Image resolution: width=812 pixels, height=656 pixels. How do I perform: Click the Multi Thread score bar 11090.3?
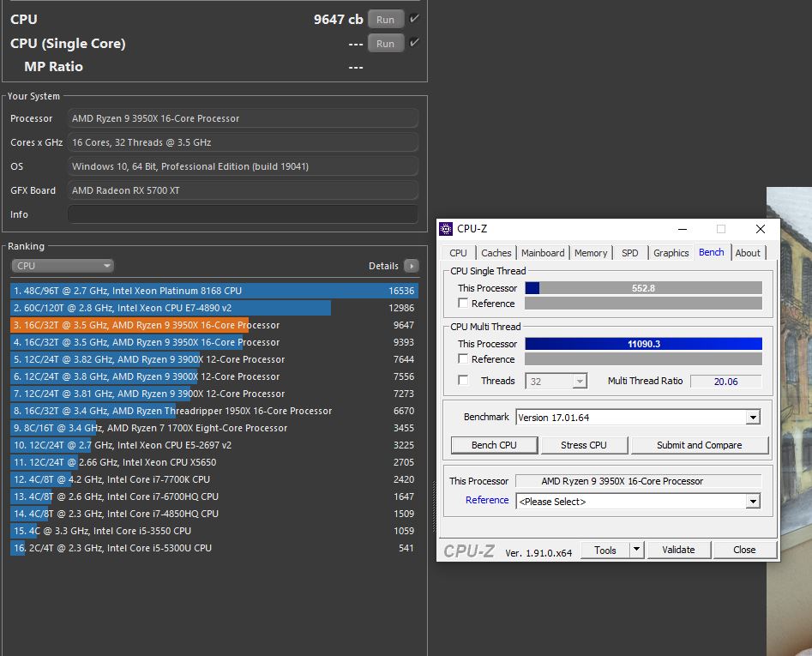(643, 344)
